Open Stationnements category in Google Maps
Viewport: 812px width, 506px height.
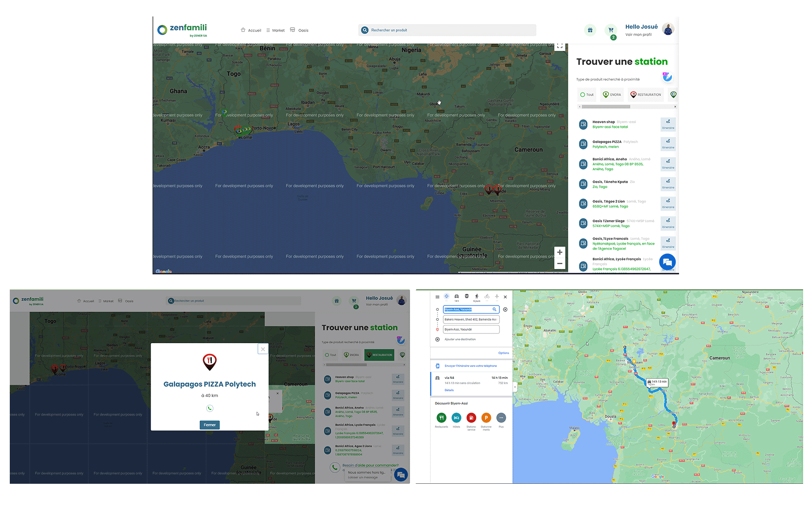click(x=486, y=418)
